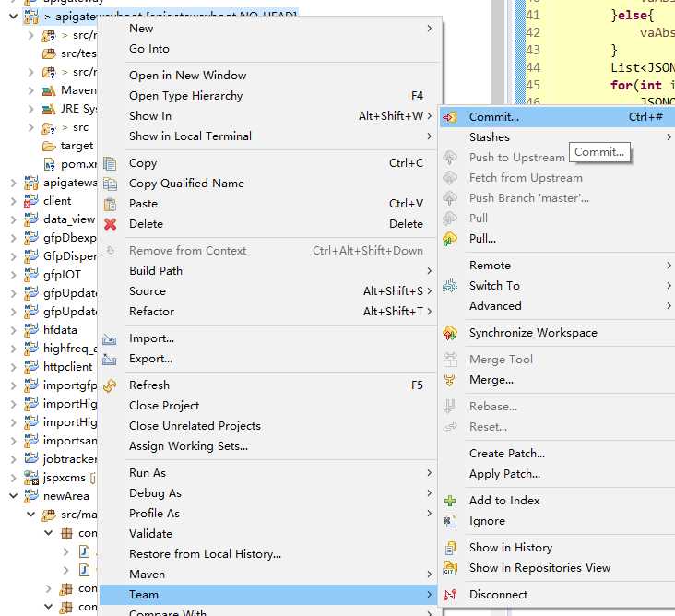Click the Import... icon

point(110,339)
